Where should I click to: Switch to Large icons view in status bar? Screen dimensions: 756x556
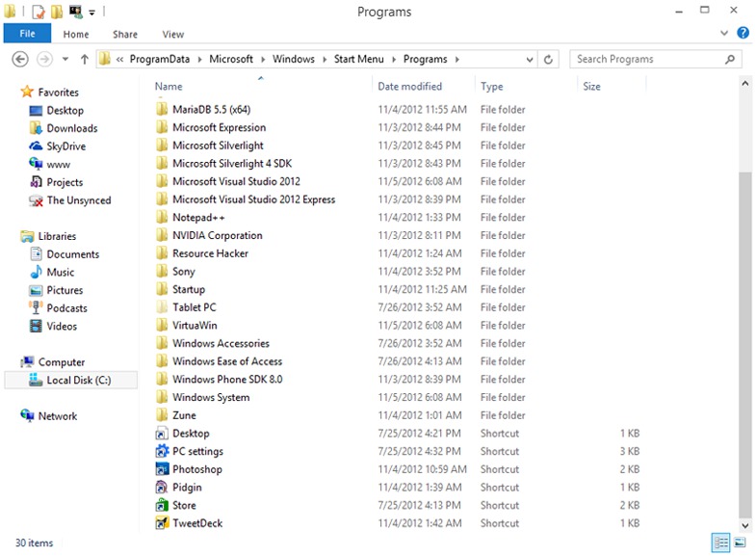740,543
